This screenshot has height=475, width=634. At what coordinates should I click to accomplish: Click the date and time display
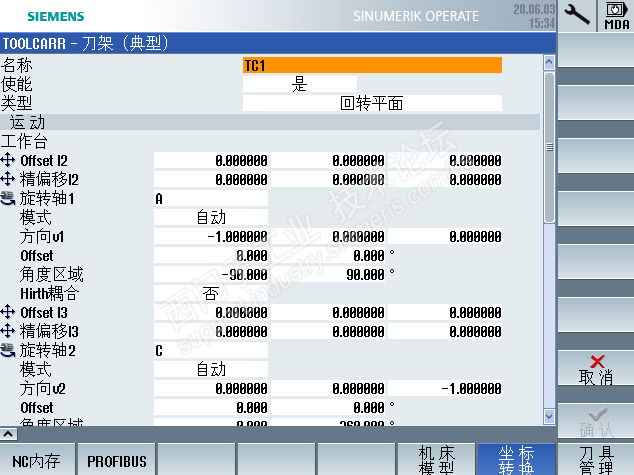[535, 16]
